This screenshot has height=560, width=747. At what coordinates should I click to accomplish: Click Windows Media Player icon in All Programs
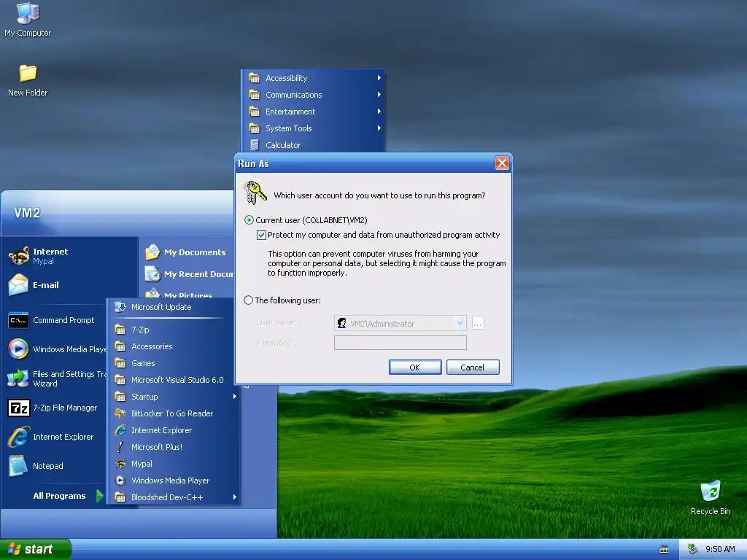[x=120, y=481]
